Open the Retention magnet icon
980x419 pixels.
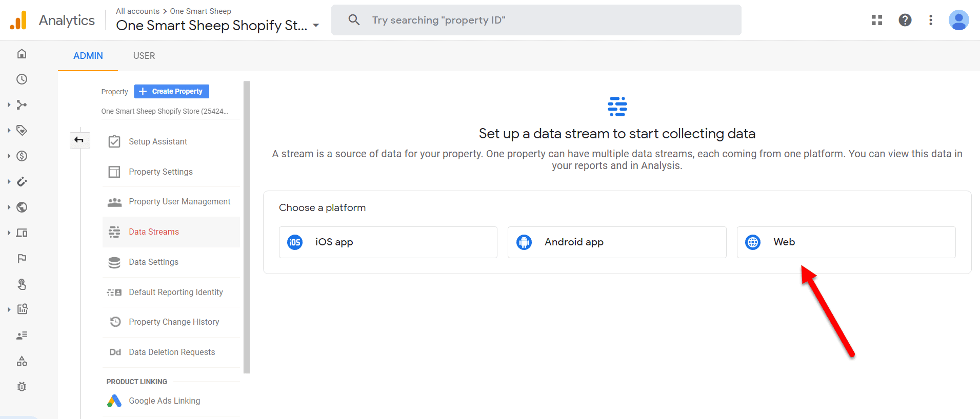point(22,182)
